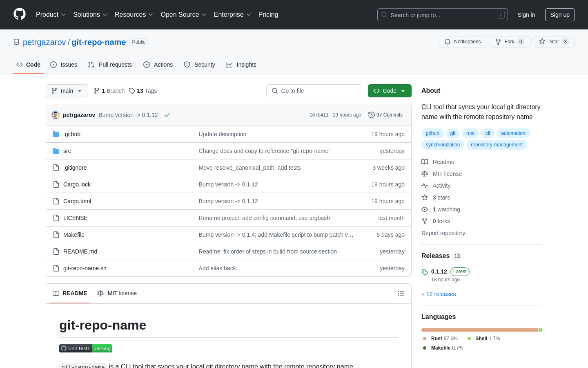Click file icon next to Makefile
588x368 pixels.
[56, 235]
